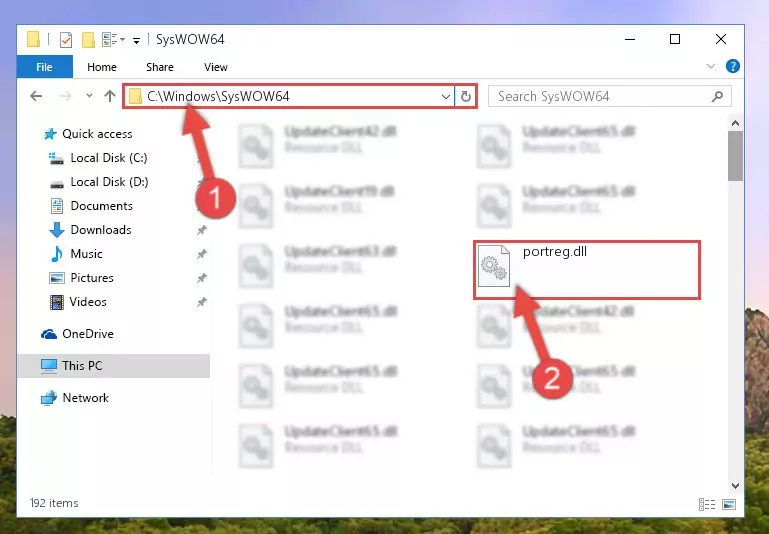Go back with the left arrow
Screen dimensions: 769x534
point(36,96)
